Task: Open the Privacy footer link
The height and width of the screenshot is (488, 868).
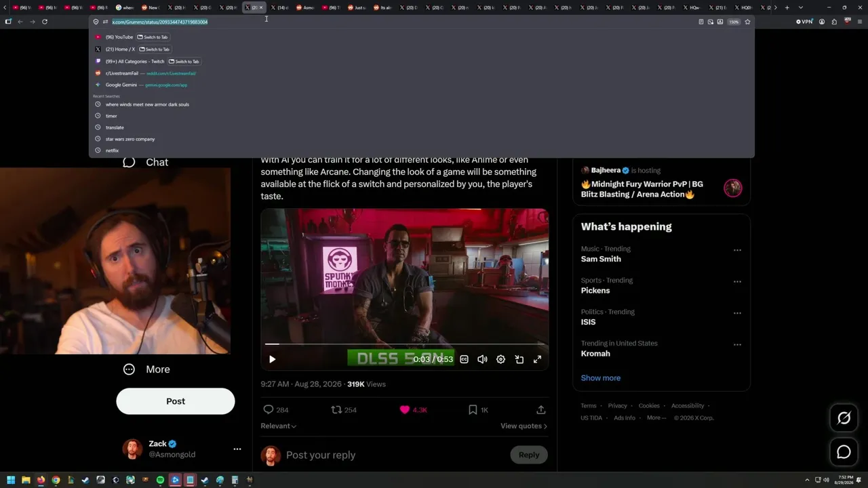Action: coord(618,406)
